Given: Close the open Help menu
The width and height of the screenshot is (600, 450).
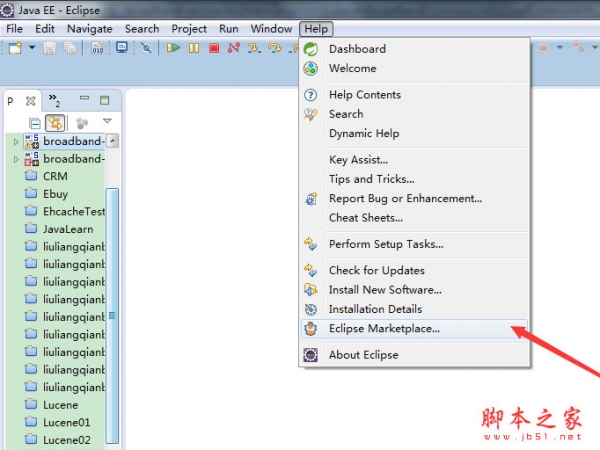Looking at the screenshot, I should point(316,29).
